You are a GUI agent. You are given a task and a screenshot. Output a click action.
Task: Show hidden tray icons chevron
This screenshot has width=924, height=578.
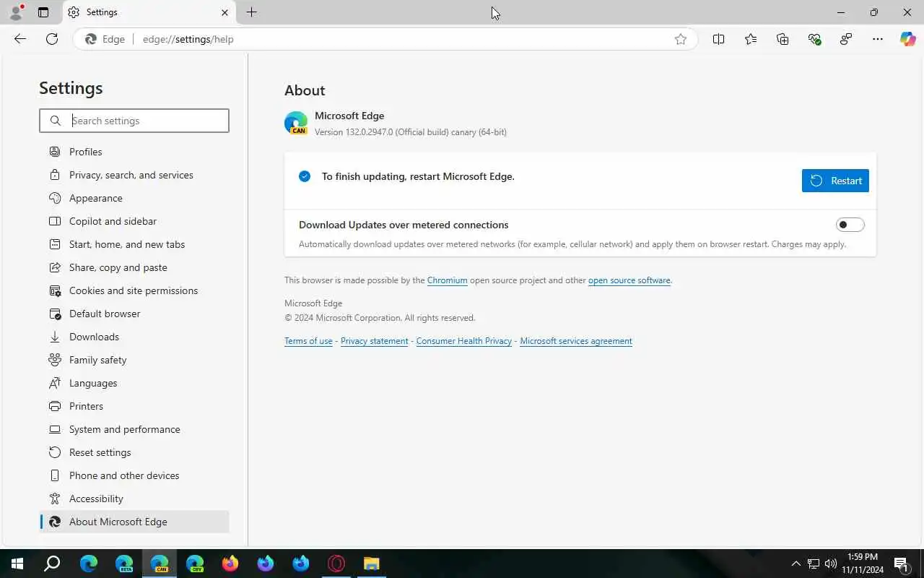coord(796,564)
